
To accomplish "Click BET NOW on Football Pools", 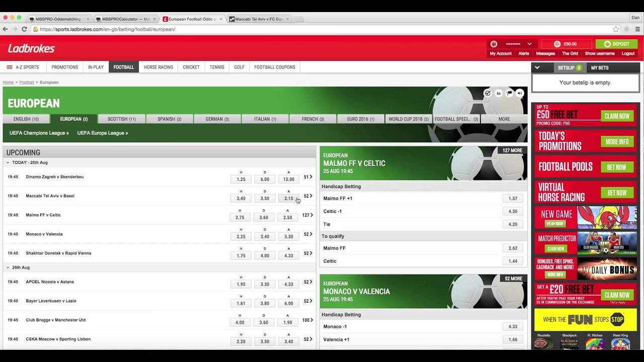I will coord(617,167).
